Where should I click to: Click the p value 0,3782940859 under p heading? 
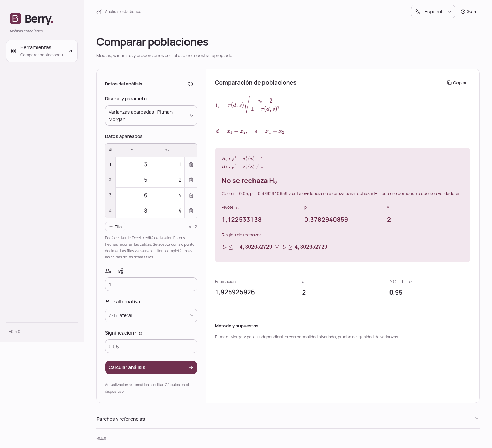click(x=326, y=220)
